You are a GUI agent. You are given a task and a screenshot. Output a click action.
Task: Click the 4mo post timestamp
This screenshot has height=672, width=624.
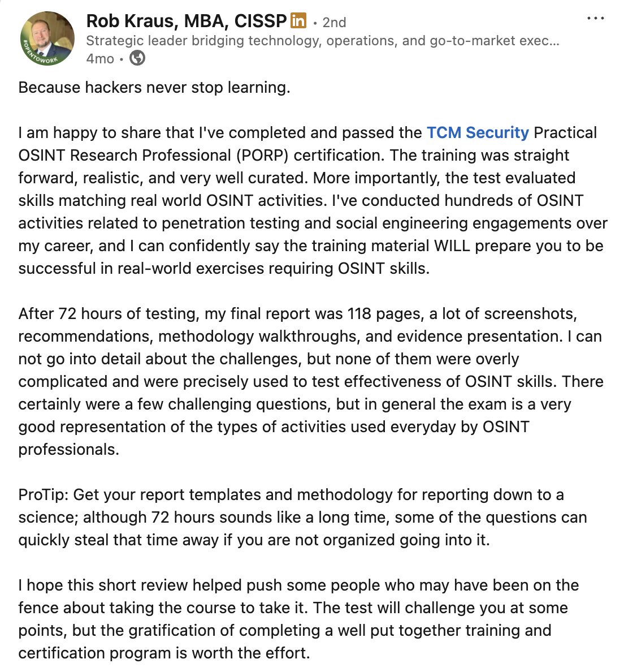(x=100, y=58)
